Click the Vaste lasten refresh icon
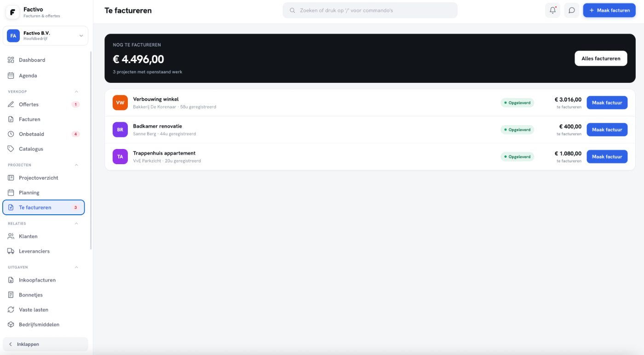 pyautogui.click(x=11, y=309)
